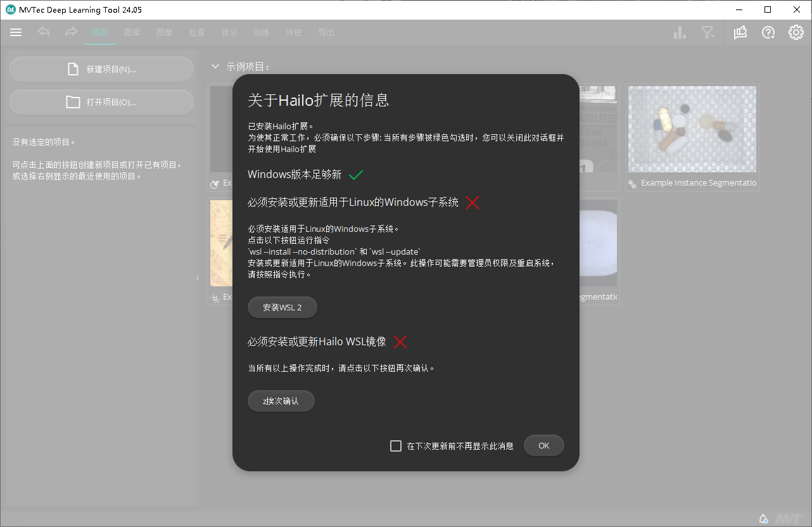Open the statistics bar chart icon
812x527 pixels.
click(x=679, y=32)
